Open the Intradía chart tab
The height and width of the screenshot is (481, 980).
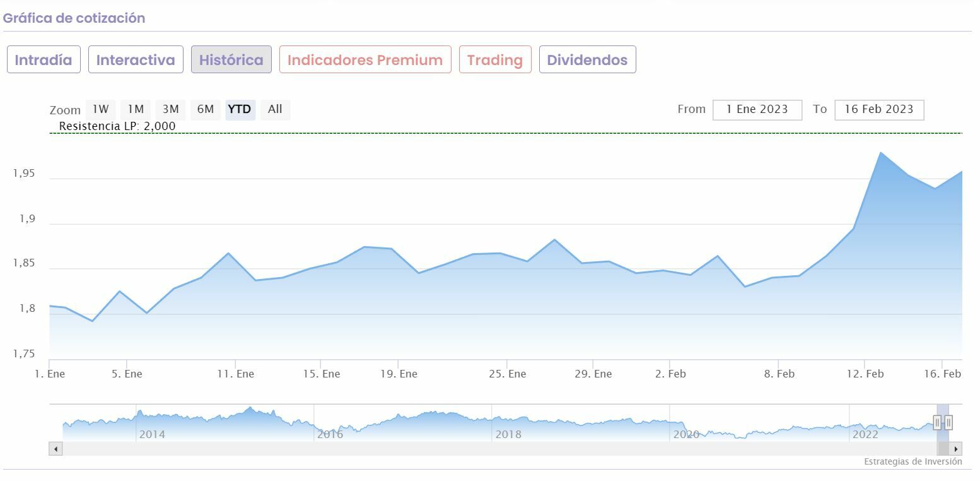[44, 60]
